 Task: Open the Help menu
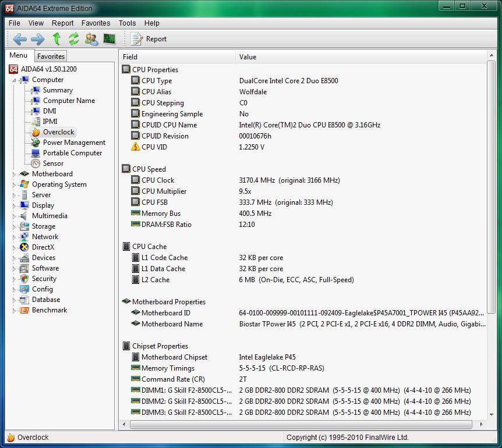(152, 23)
